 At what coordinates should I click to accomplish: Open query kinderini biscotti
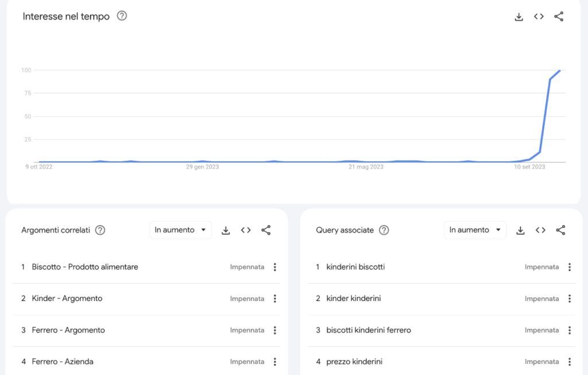tap(355, 267)
